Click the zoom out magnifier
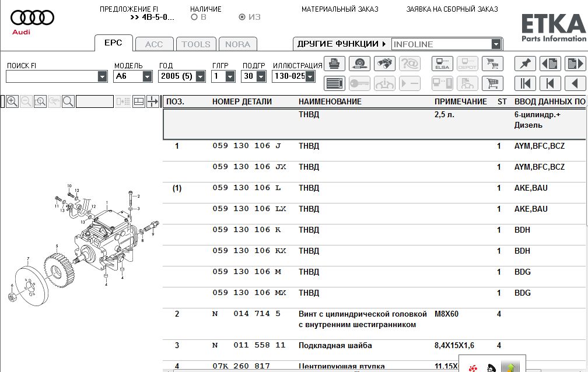This screenshot has height=372, width=588. tap(26, 101)
